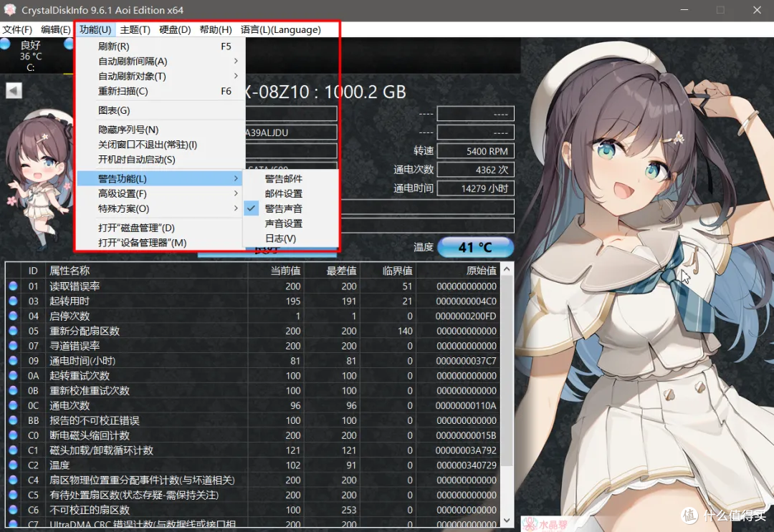Open 日志(V) in the alert submenu
Image resolution: width=774 pixels, height=532 pixels.
291,238
